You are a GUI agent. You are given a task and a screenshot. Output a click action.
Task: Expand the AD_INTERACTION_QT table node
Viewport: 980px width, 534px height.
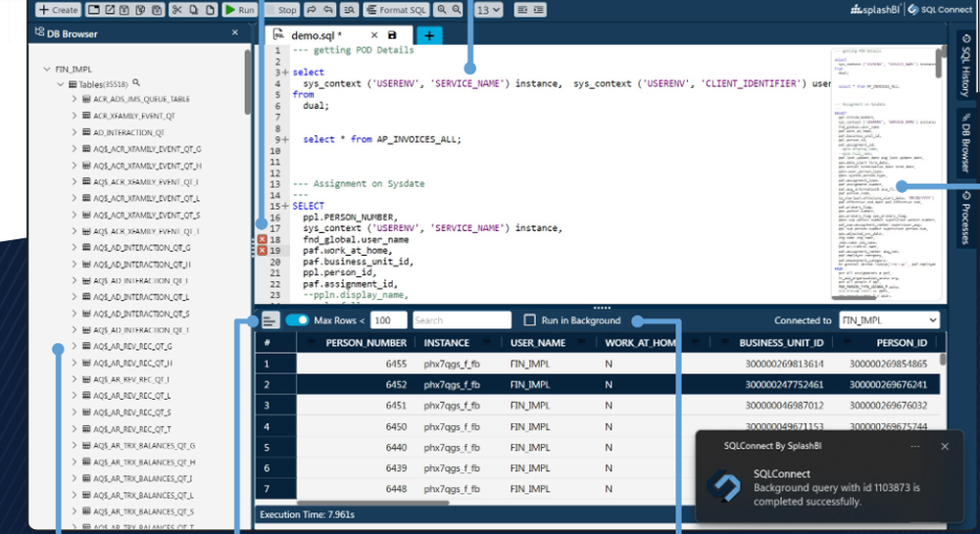[73, 131]
